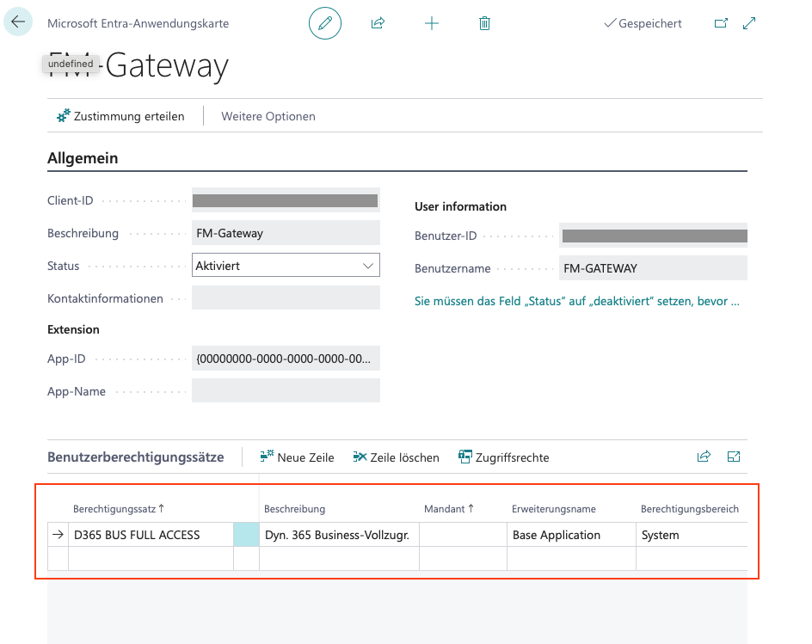Click highlighted cell next to D365 BUS FULL ACCESS

[247, 535]
